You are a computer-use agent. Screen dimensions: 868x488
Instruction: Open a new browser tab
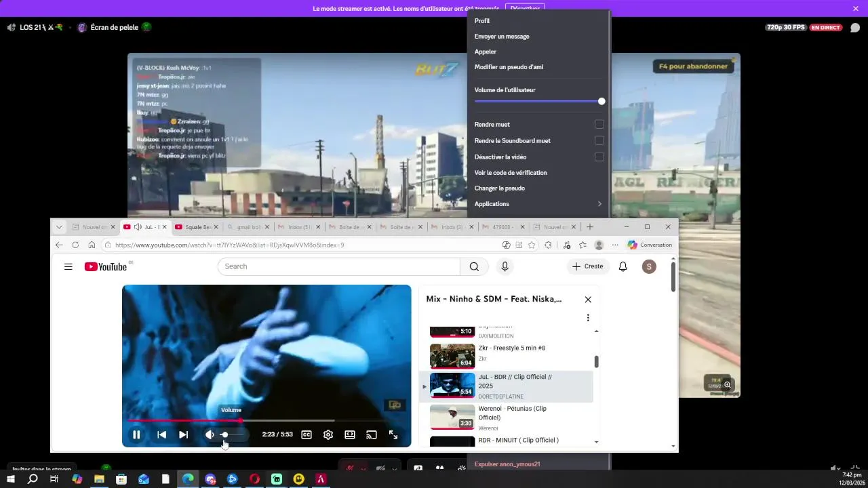pos(590,227)
